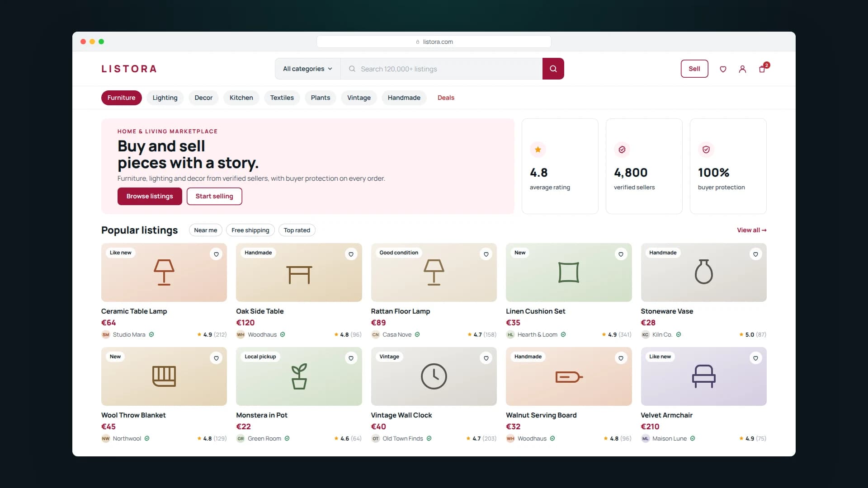The image size is (868, 488).
Task: Toggle the Top rated filter chip
Action: [297, 230]
